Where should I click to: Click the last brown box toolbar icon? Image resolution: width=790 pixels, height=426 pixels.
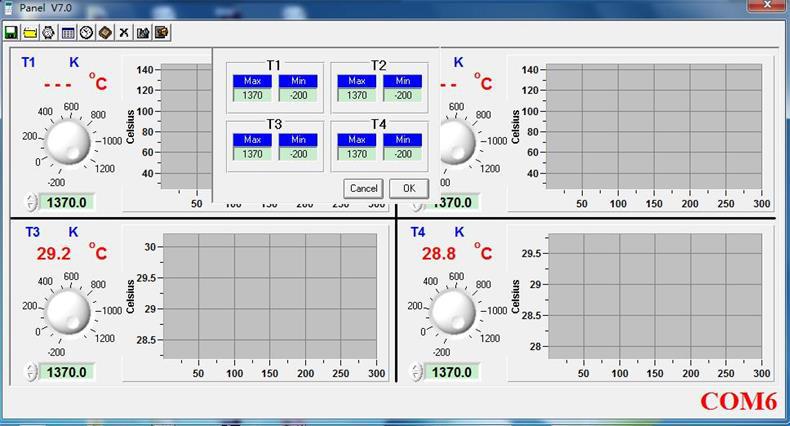click(x=161, y=33)
